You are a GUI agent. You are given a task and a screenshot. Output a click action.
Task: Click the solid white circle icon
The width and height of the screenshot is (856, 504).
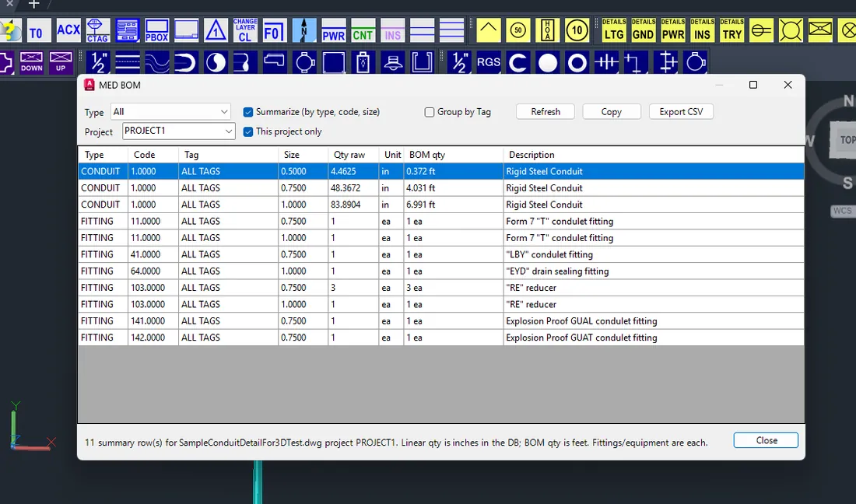pyautogui.click(x=548, y=62)
